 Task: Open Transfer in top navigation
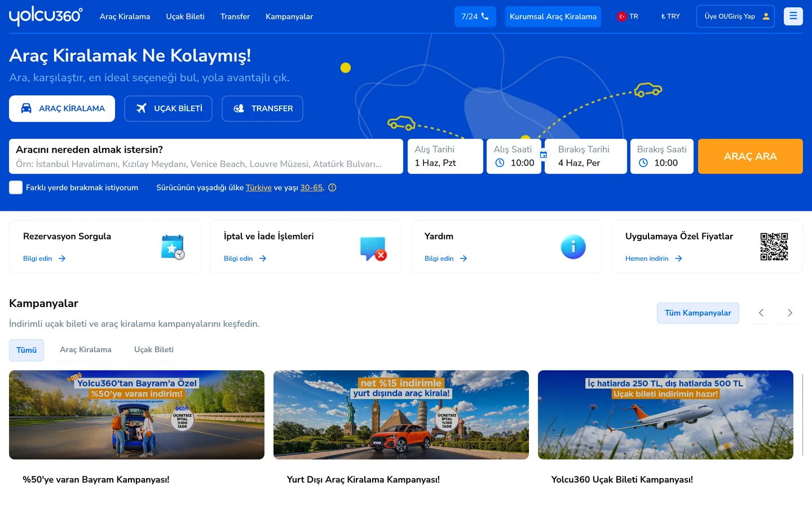235,16
